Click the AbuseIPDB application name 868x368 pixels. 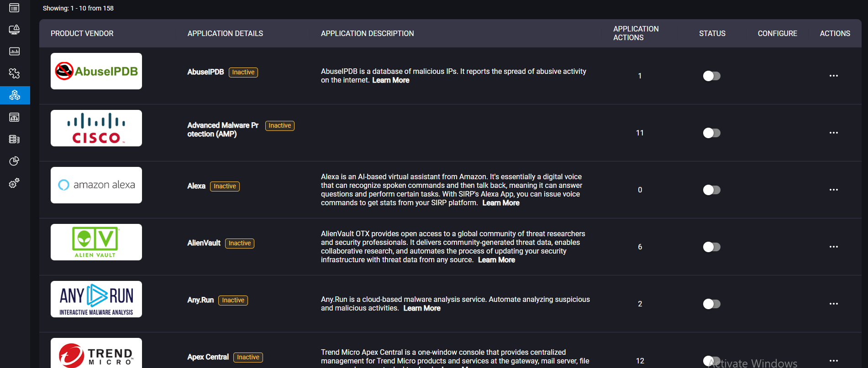(x=205, y=72)
